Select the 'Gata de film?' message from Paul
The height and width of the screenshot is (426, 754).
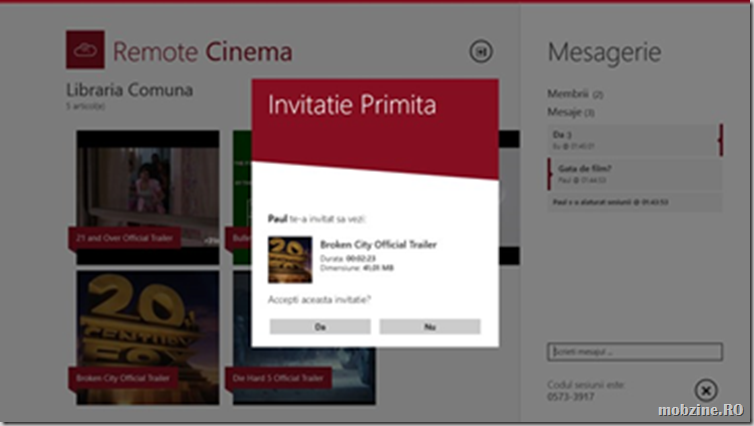635,174
